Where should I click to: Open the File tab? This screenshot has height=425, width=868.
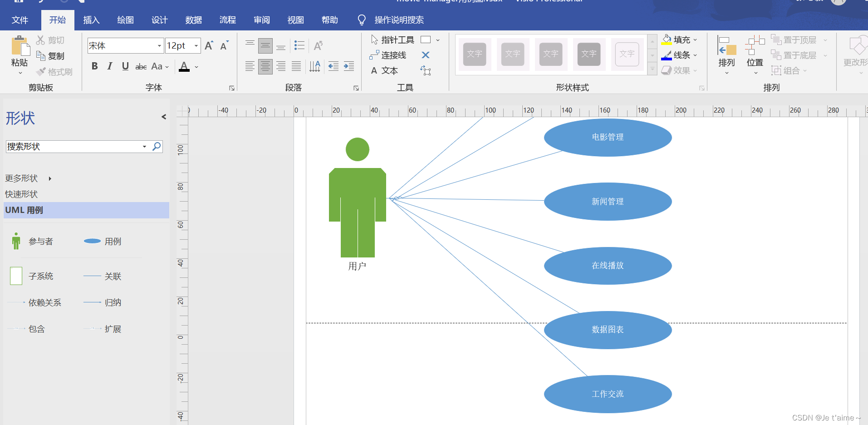(20, 20)
